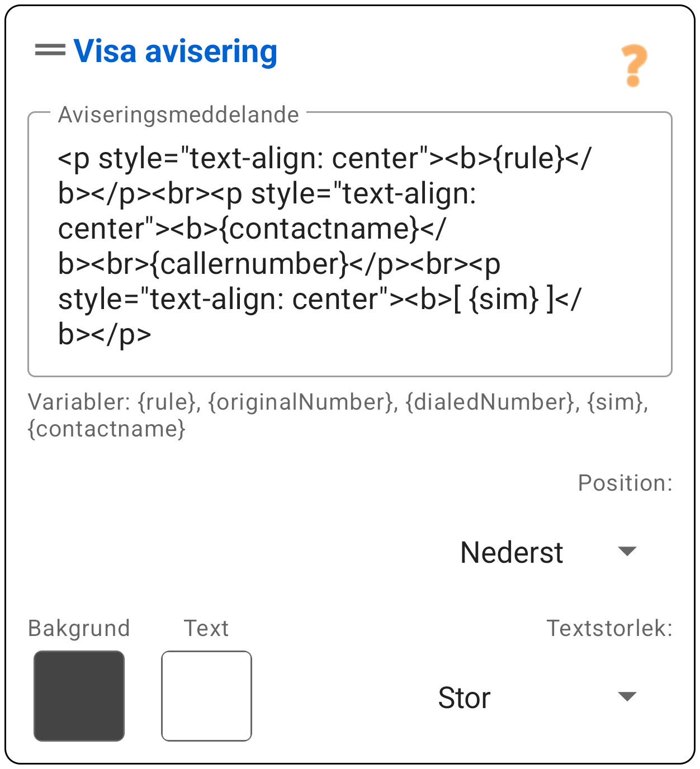Click inside the Aviseringsmeddelande text field
Viewport: 700px width, 769px height.
[349, 240]
